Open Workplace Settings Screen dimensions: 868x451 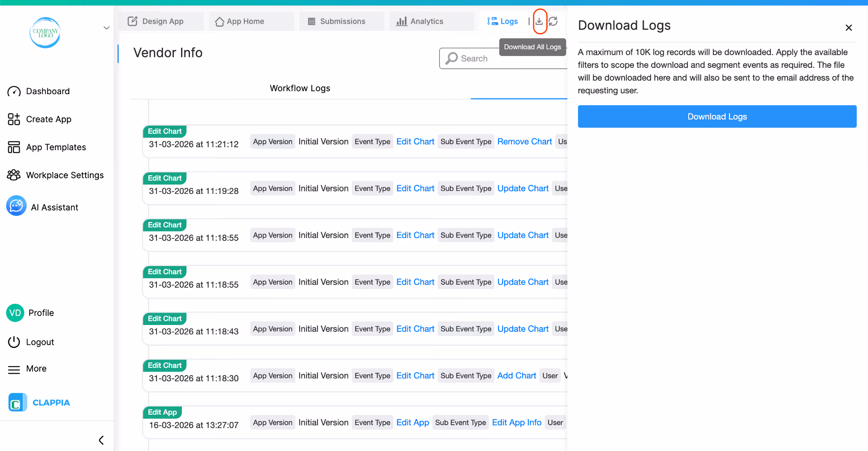pos(65,175)
